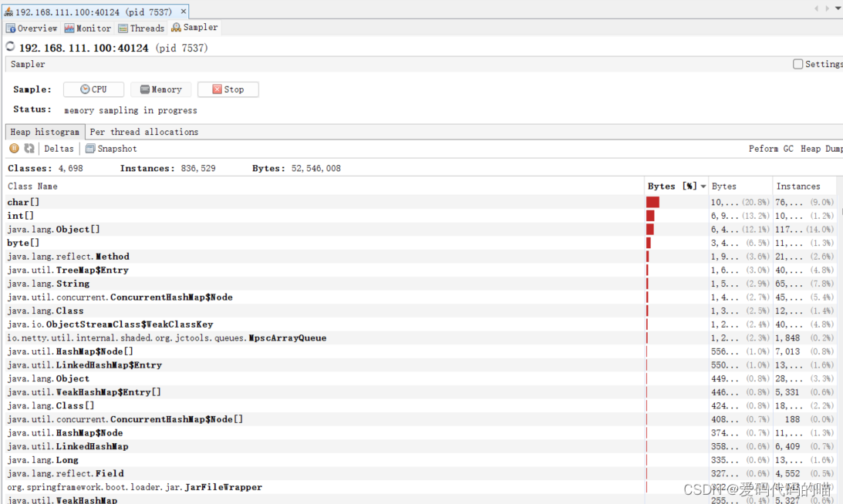Refresh the heap histogram data
Image resolution: width=843 pixels, height=504 pixels.
[x=29, y=148]
